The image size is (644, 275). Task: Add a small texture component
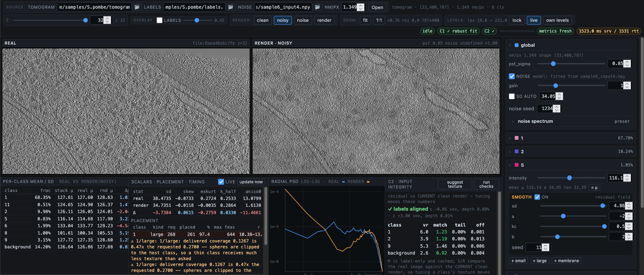(519, 261)
